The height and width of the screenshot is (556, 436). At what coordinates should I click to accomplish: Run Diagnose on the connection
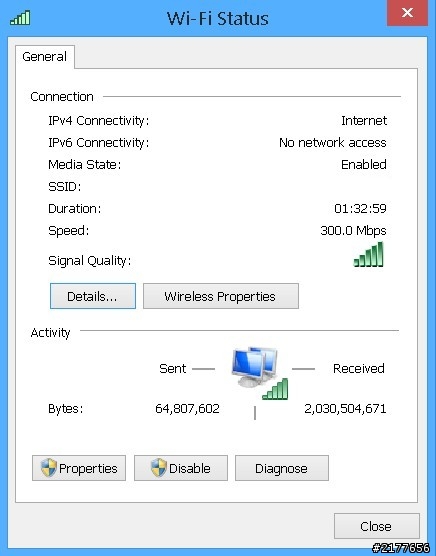tap(282, 468)
